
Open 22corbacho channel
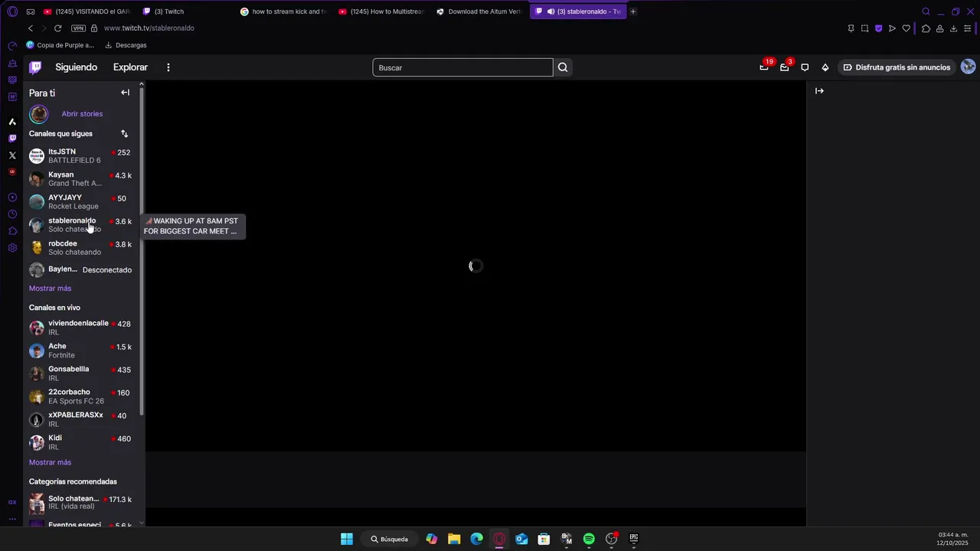(83, 396)
